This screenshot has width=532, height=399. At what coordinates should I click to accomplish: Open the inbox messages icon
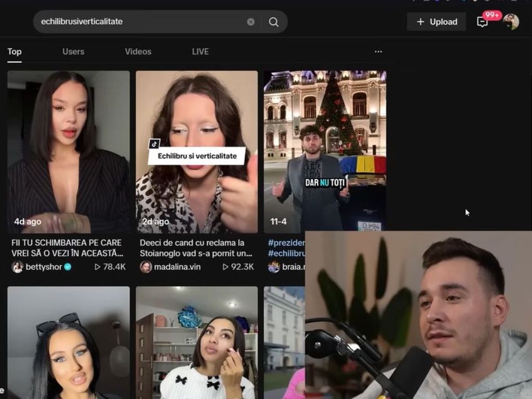click(x=483, y=22)
